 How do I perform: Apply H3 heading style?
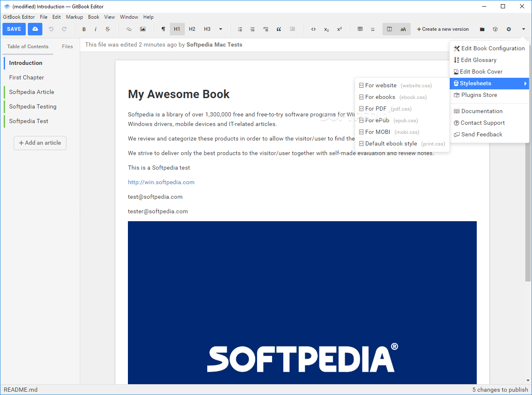207,29
